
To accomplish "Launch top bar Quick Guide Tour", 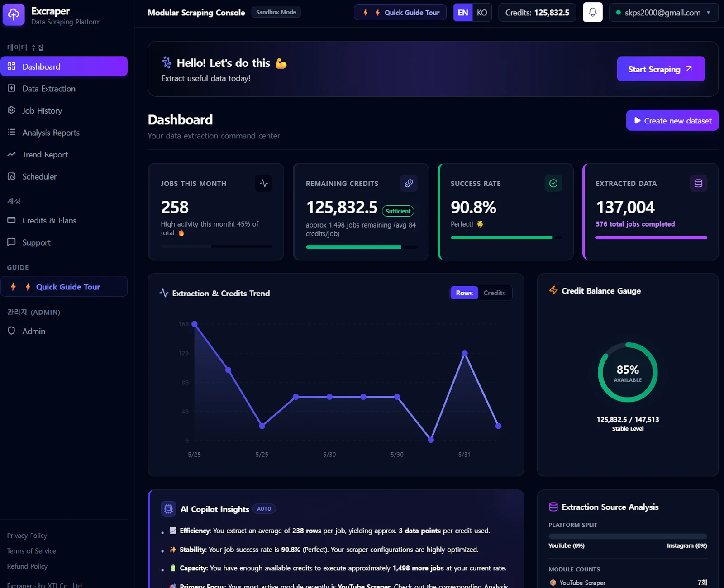I will point(400,12).
